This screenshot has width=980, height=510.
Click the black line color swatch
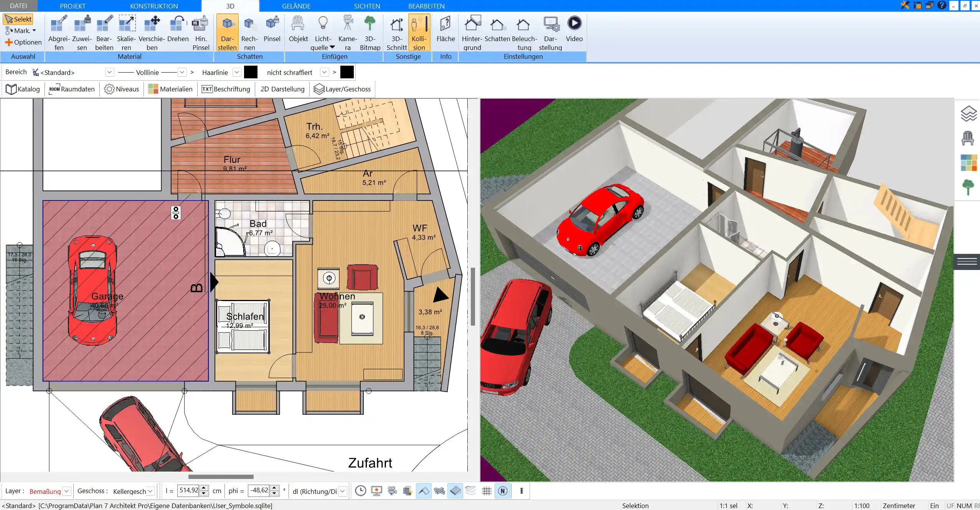[251, 72]
